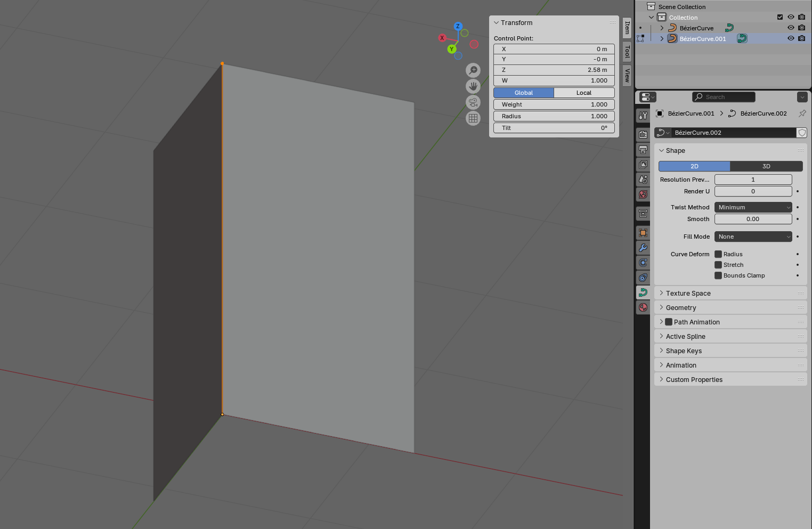Hide BézierCurve.001 using its eye icon
The image size is (812, 529).
click(791, 38)
